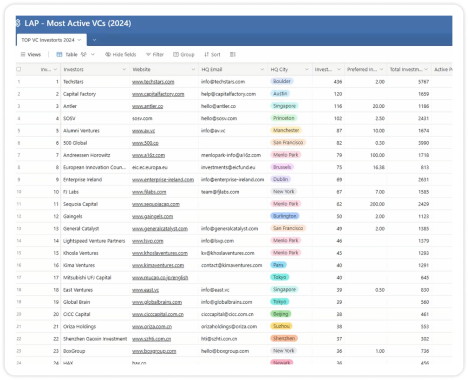The image size is (468, 380).
Task: Open the HQ Email column dropdown
Action: click(262, 69)
